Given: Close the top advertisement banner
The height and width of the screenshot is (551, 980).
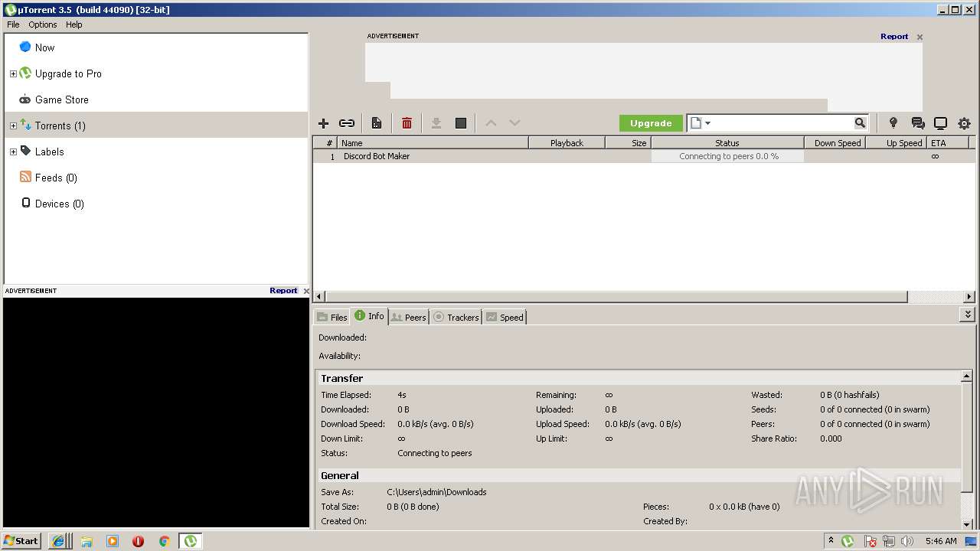Looking at the screenshot, I should click(x=920, y=37).
